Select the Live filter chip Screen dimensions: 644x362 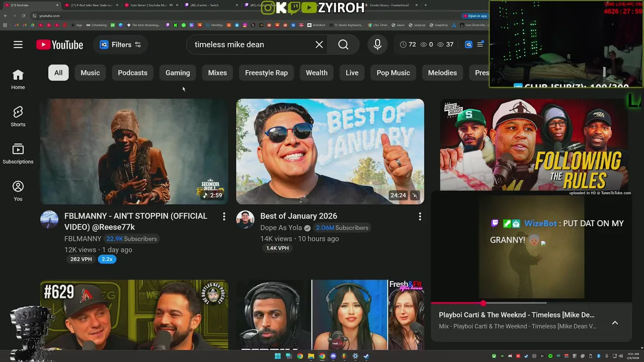click(x=352, y=73)
